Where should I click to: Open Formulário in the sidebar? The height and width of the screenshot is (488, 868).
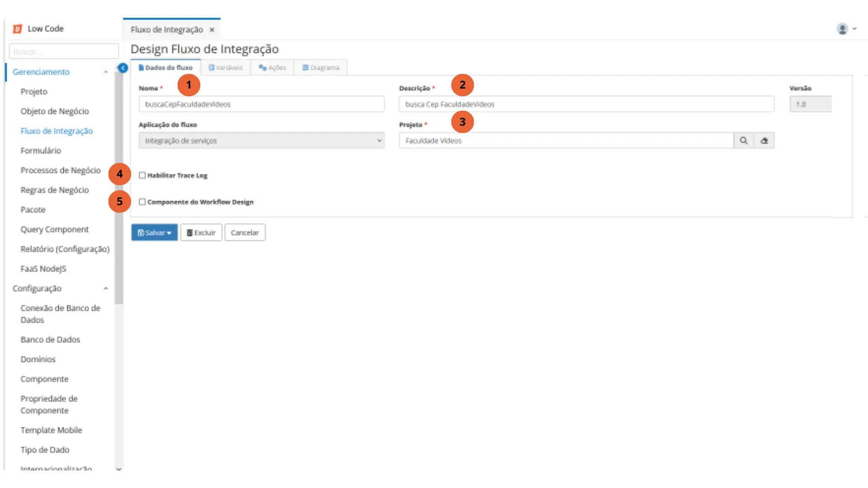pyautogui.click(x=41, y=150)
